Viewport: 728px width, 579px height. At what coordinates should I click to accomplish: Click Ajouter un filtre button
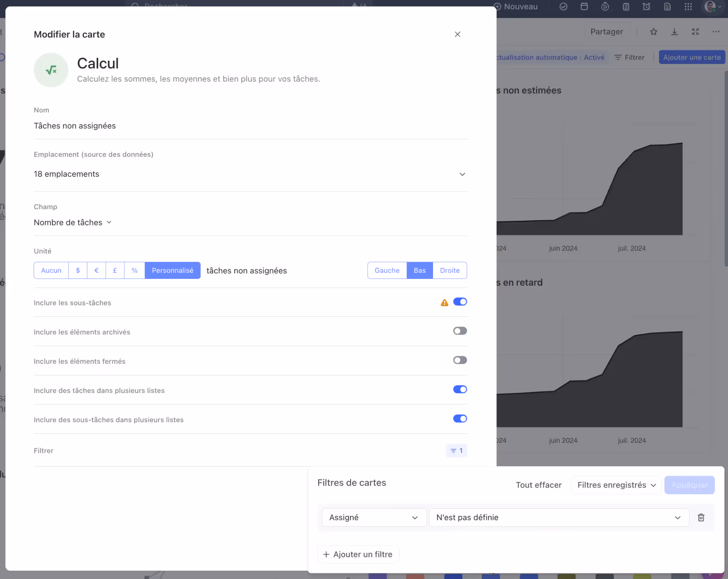coord(358,554)
